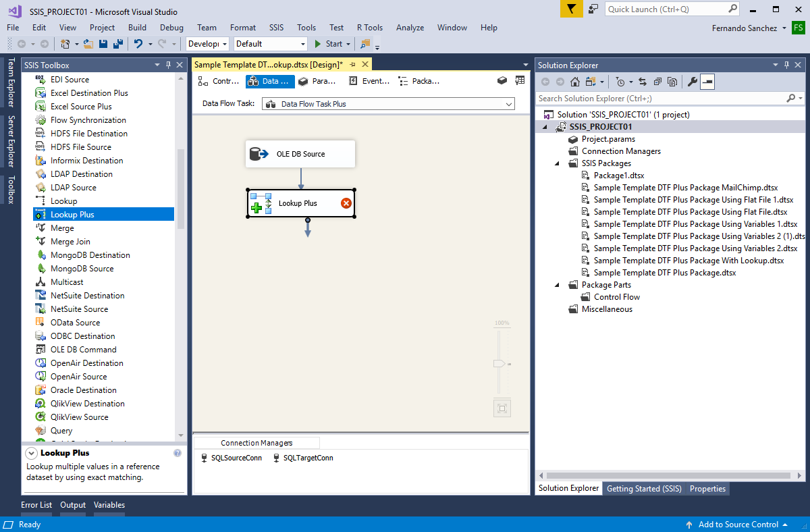Click the help icon in Lookup Plus description pane
This screenshot has height=532, width=810.
178,453
